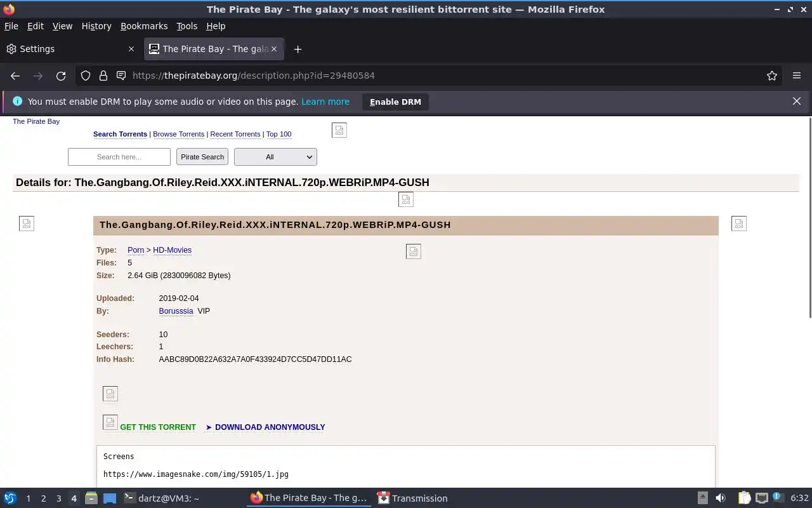Open the File menu
Screen dimensions: 812x508
(11, 26)
